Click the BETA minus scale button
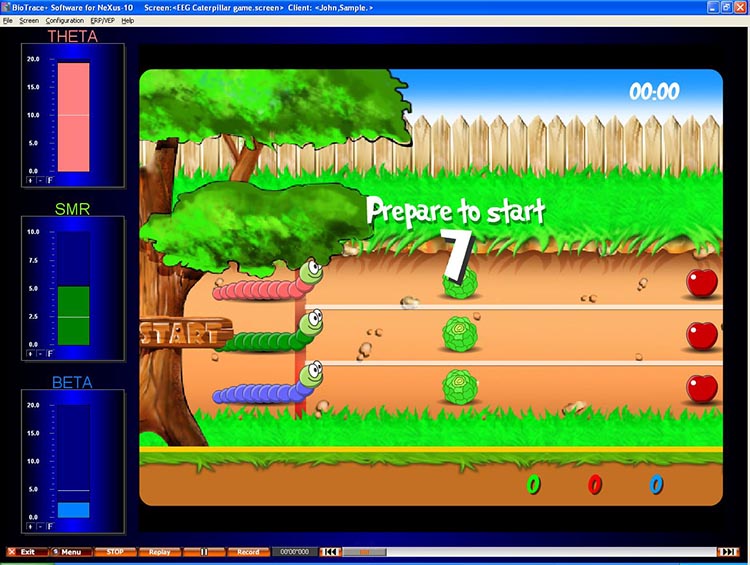750x565 pixels. point(40,526)
